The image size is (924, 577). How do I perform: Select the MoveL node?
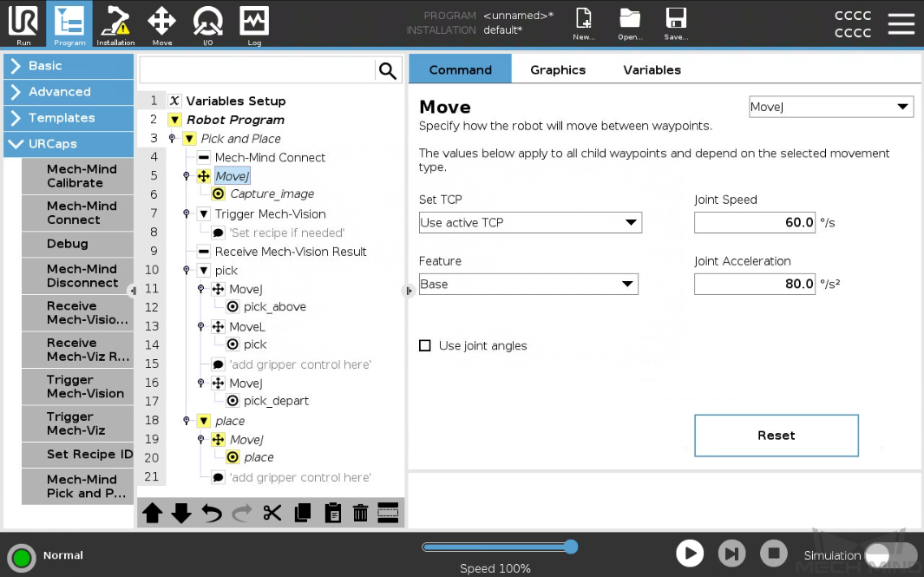point(247,326)
